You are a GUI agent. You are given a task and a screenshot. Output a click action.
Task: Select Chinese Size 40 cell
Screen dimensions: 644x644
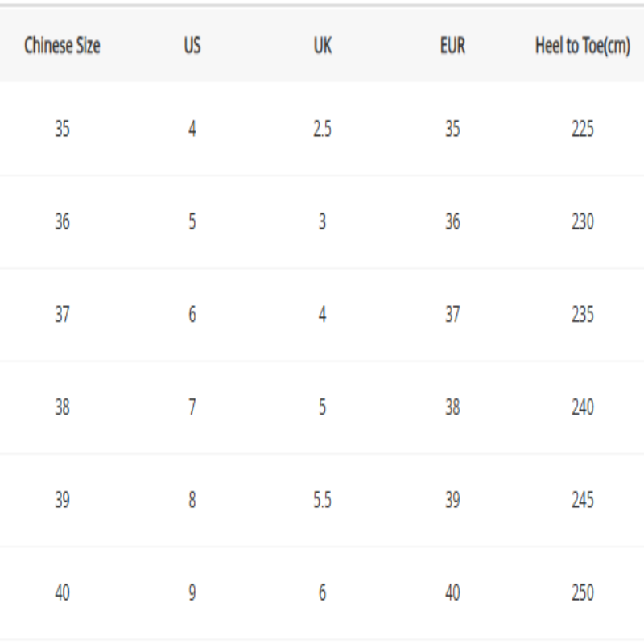point(62,593)
